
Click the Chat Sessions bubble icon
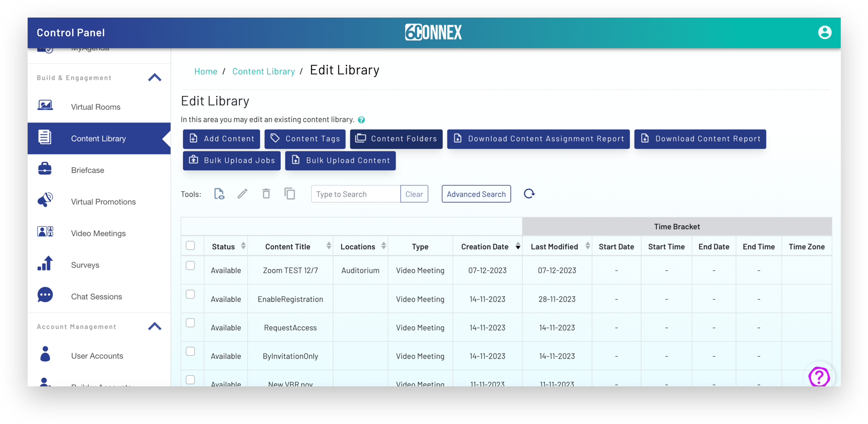(45, 295)
